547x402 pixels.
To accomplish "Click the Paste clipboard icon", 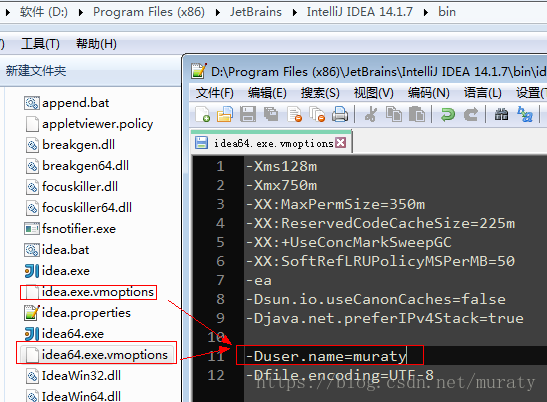I will tap(417, 114).
